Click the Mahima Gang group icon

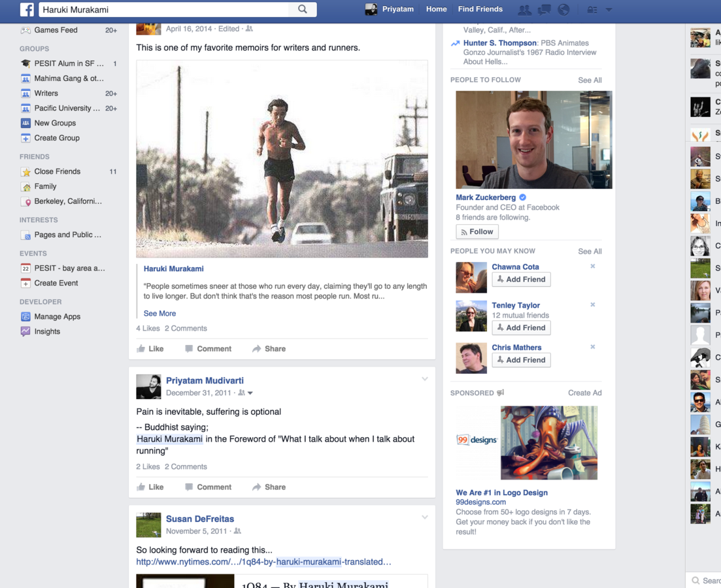[25, 78]
